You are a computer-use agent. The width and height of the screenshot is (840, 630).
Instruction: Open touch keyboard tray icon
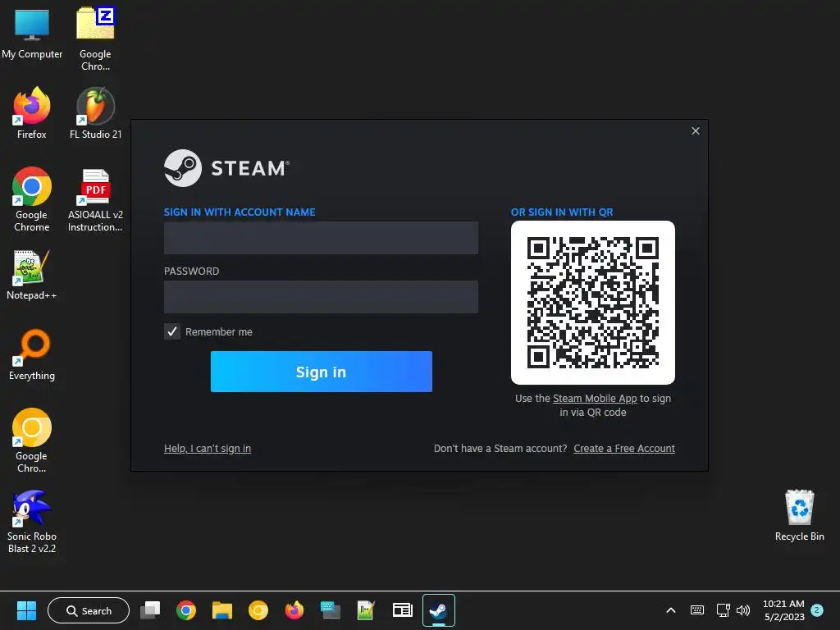pos(697,610)
